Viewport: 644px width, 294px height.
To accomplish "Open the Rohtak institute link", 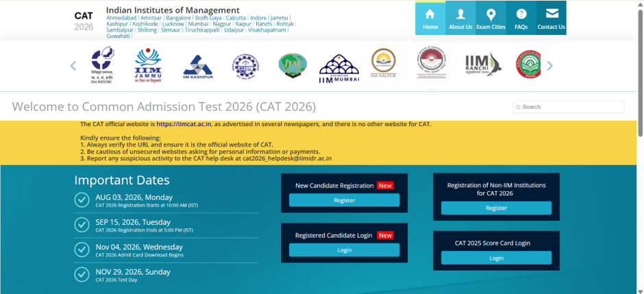I will [285, 24].
